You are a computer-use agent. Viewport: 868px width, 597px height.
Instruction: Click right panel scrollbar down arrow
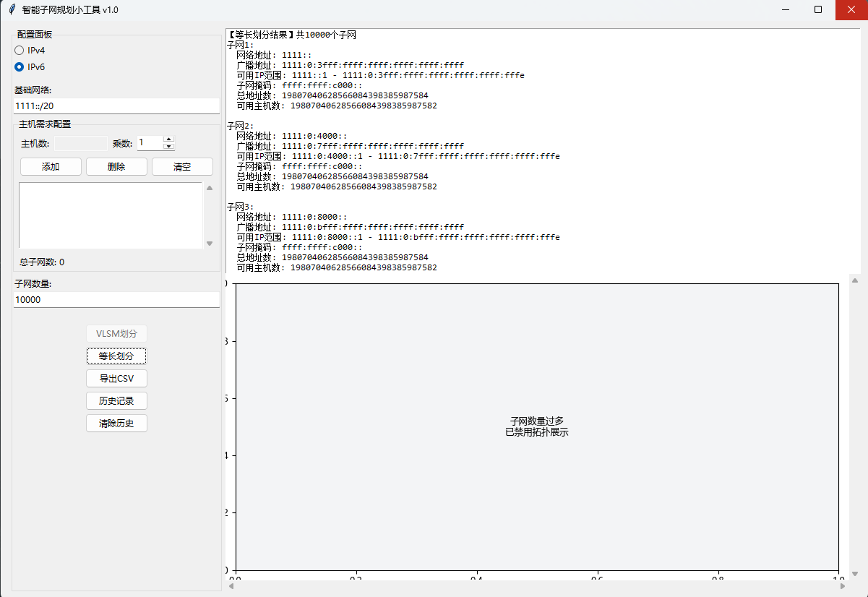(x=855, y=574)
